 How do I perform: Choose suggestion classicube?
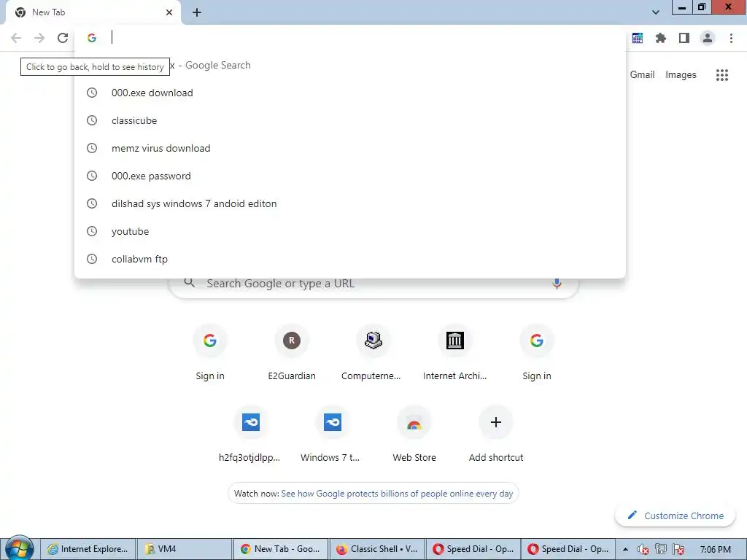click(x=349, y=120)
